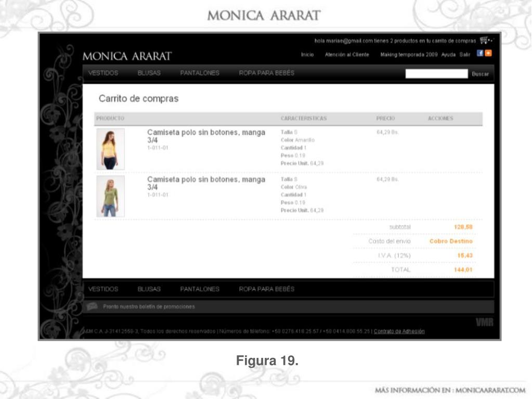Click the orange social icon beside Facebook
532x399 pixels.
488,53
